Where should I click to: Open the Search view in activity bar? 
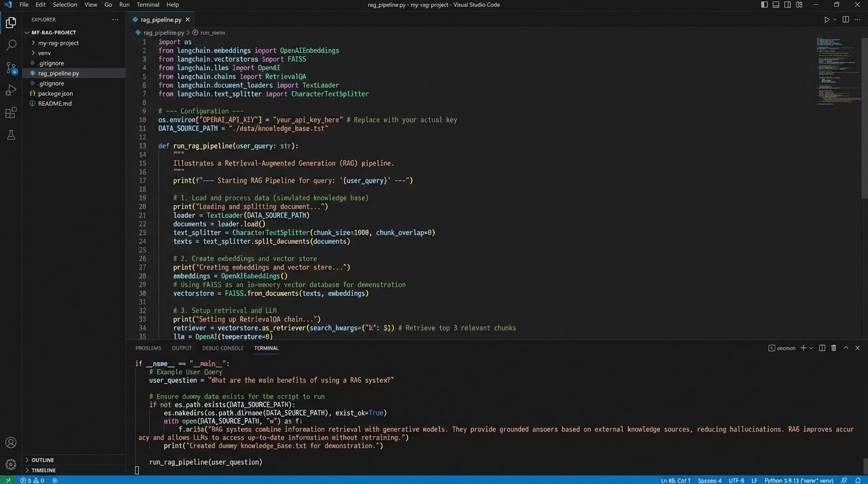pyautogui.click(x=11, y=45)
